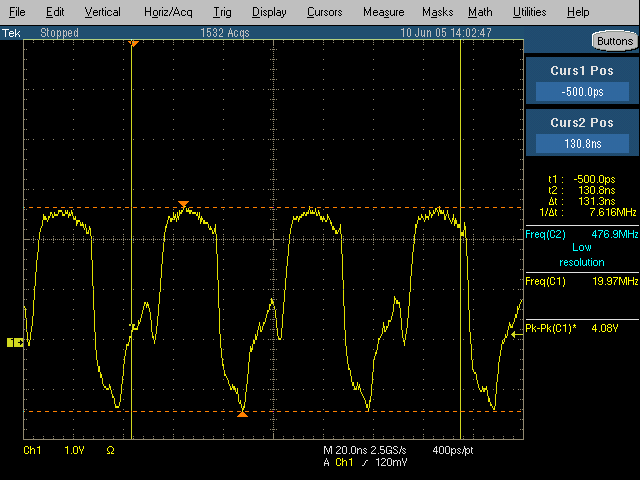Click the t2 130.8ns readout
Viewport: 640px width, 480px height.
point(582,190)
